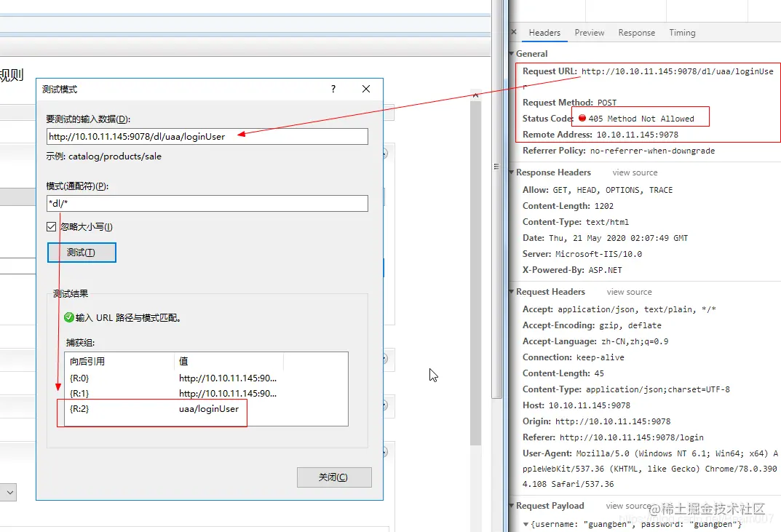Click the pane splitter grip handle
781x532 pixels.
496,167
